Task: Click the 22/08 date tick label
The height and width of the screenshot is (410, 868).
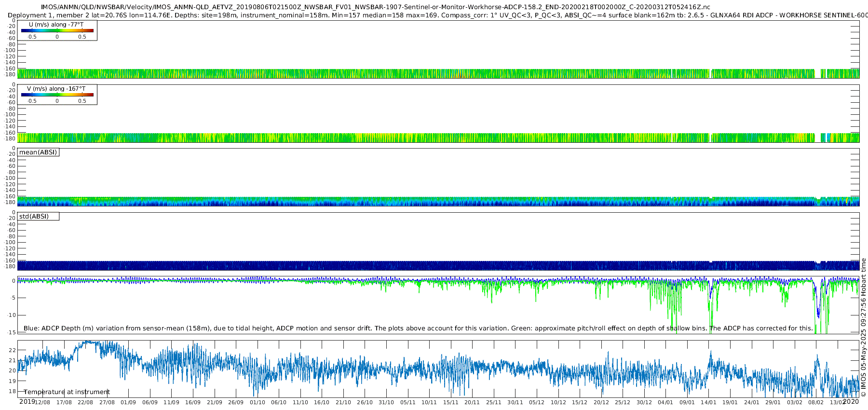Action: tap(85, 403)
